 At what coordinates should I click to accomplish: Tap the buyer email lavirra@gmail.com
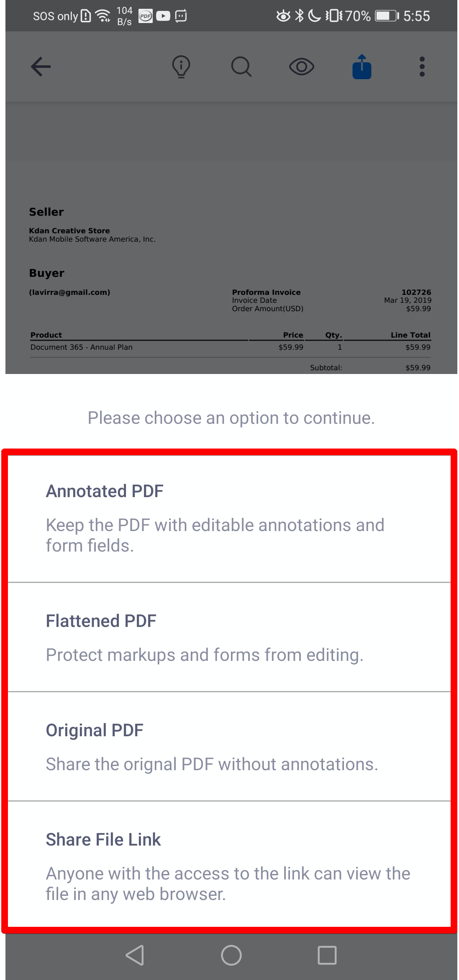[69, 292]
